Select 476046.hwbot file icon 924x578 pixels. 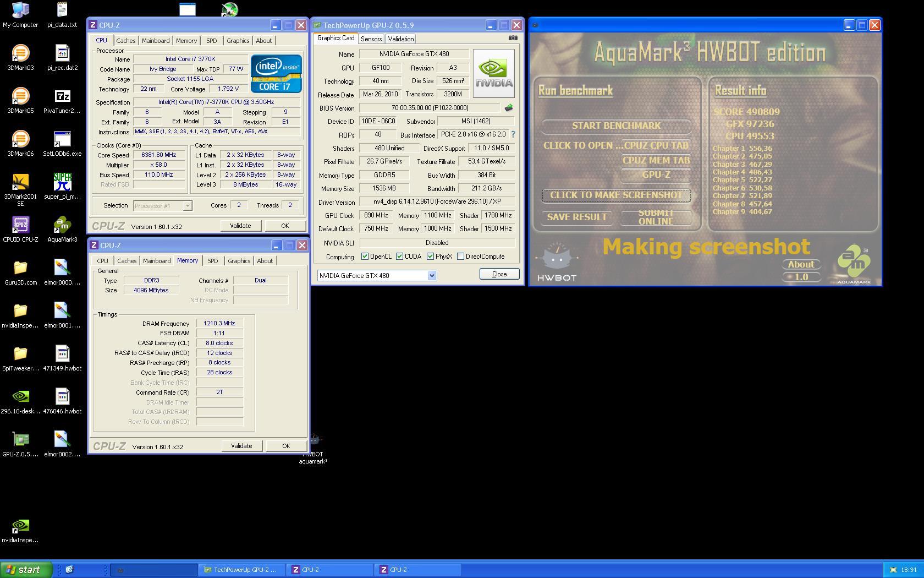coord(62,401)
